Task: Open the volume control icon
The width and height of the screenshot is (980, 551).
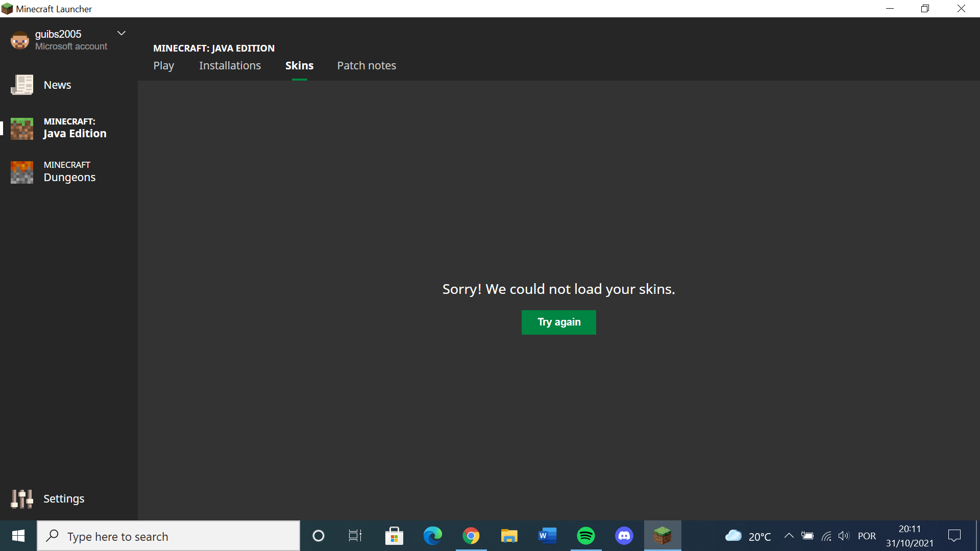Action: point(844,536)
